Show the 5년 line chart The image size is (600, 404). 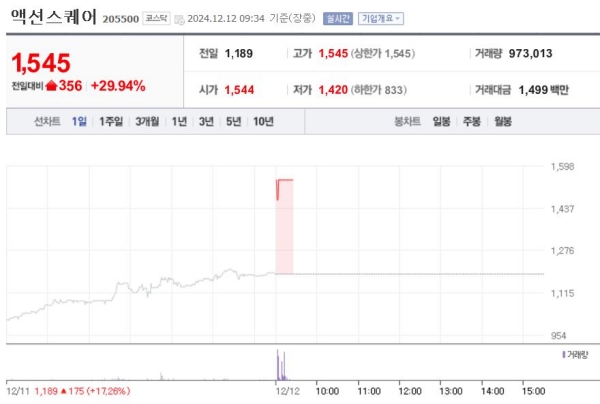click(233, 122)
